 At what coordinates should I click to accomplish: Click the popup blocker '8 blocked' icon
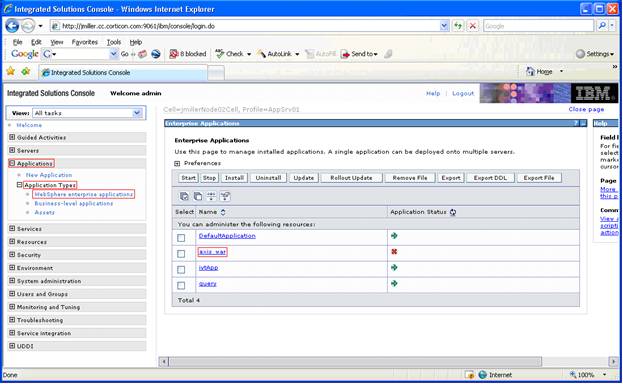pyautogui.click(x=173, y=54)
